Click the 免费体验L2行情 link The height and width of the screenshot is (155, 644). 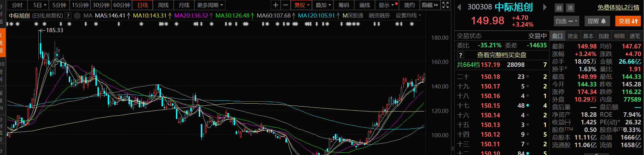click(618, 7)
